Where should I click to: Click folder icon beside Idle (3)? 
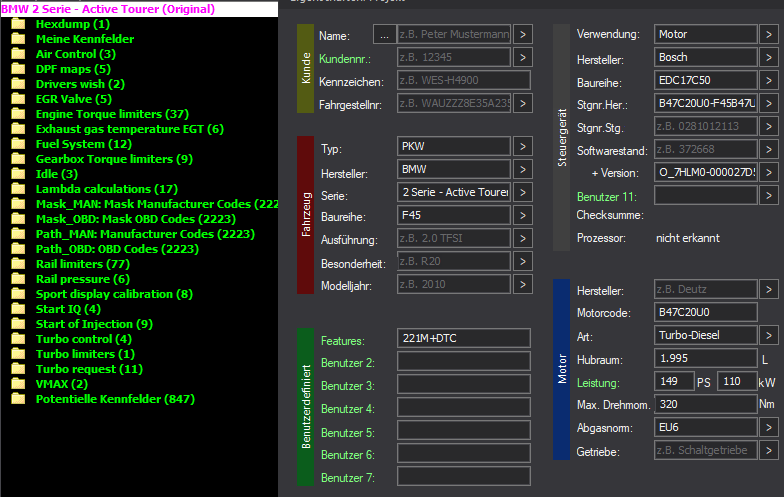pyautogui.click(x=18, y=174)
